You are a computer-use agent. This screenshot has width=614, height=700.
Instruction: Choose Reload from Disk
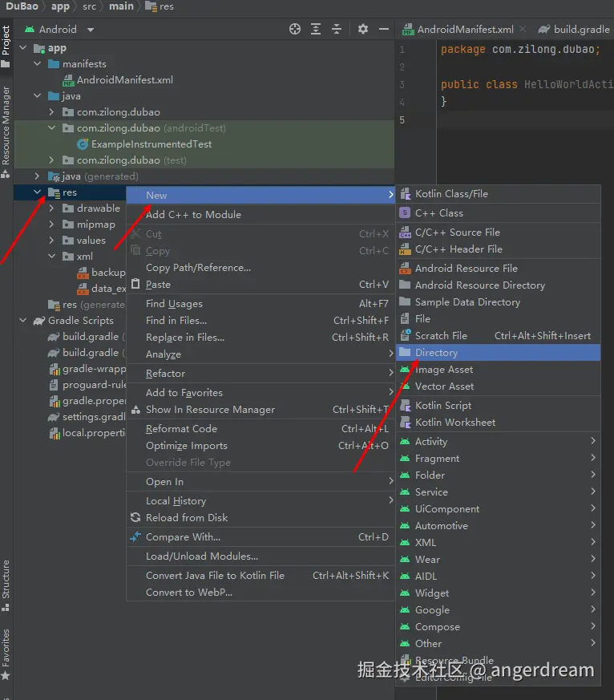point(261,518)
